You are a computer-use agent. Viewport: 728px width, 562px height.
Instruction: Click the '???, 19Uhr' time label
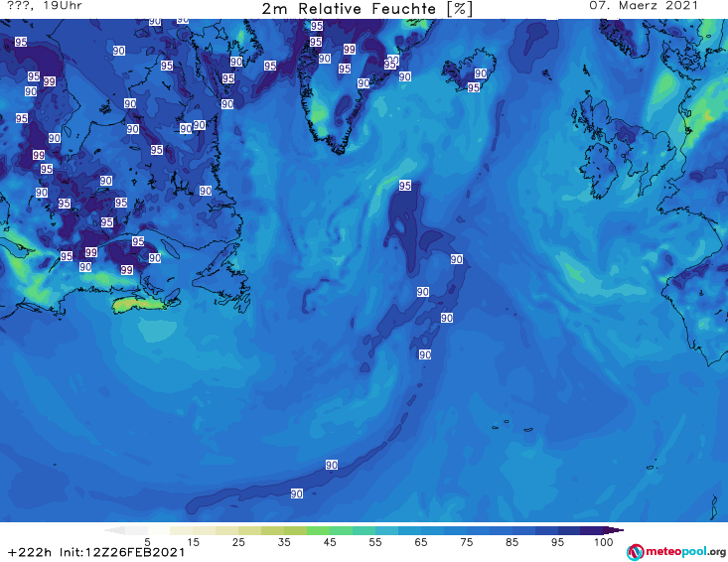45,6
